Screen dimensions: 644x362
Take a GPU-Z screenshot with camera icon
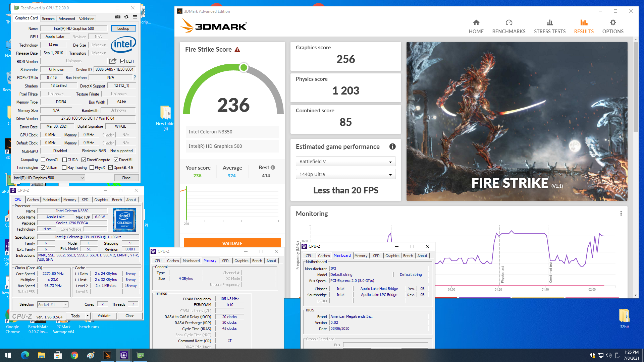[x=118, y=17]
